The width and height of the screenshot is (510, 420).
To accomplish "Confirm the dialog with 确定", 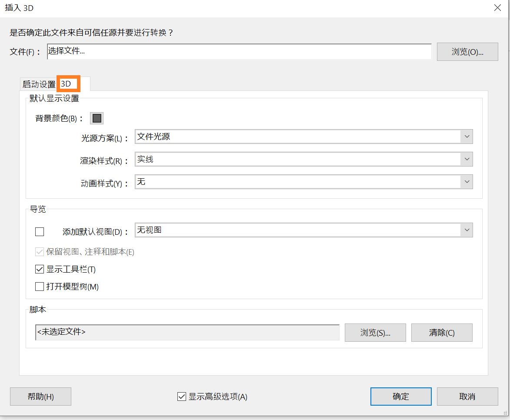I will pos(400,396).
